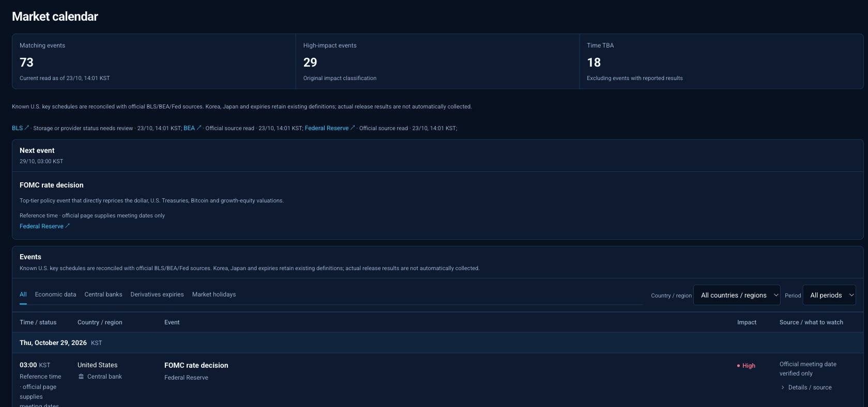The image size is (868, 407).
Task: Open the BEA source link
Action: point(192,128)
